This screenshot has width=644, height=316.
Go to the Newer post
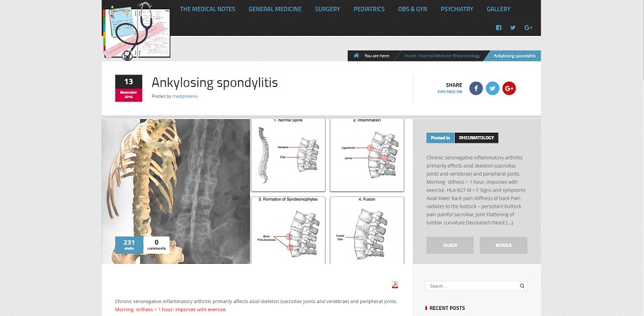click(x=503, y=245)
